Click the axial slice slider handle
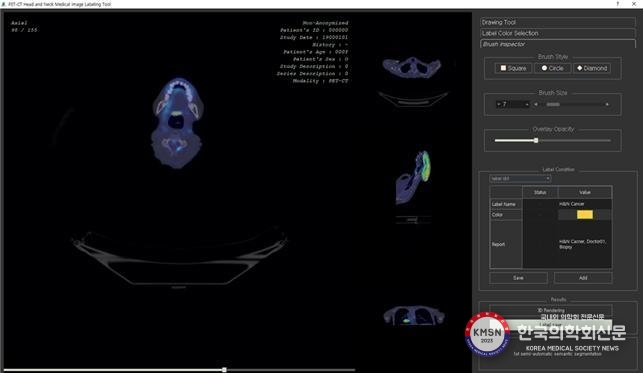The image size is (643, 373). [224, 370]
